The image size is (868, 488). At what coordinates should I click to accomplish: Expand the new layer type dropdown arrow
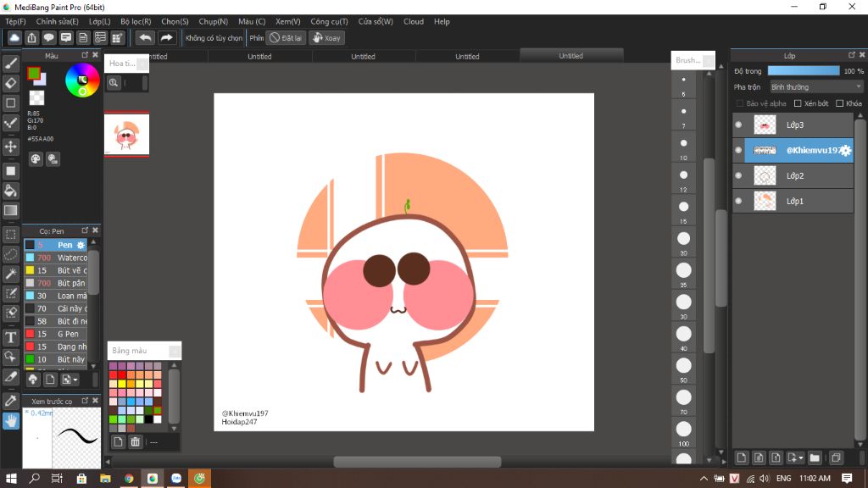pyautogui.click(x=800, y=458)
